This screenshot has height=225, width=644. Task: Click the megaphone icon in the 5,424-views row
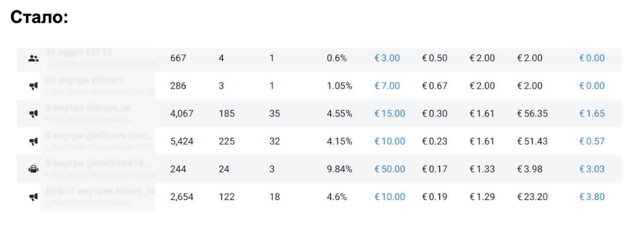point(33,141)
